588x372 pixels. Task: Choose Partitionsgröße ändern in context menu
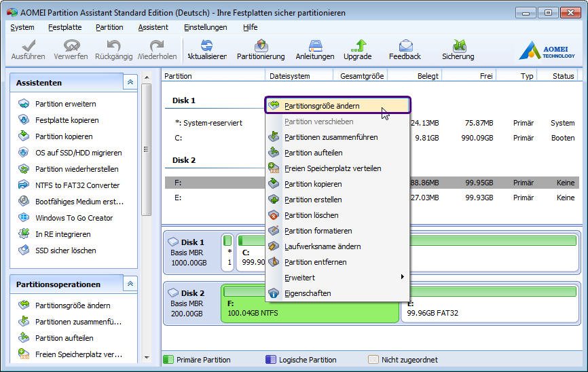pos(337,105)
